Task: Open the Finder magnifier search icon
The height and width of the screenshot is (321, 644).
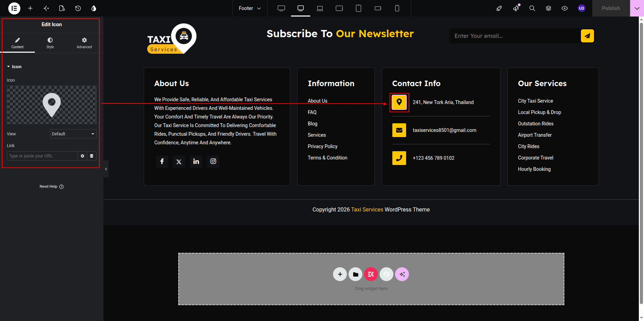Action: point(532,8)
